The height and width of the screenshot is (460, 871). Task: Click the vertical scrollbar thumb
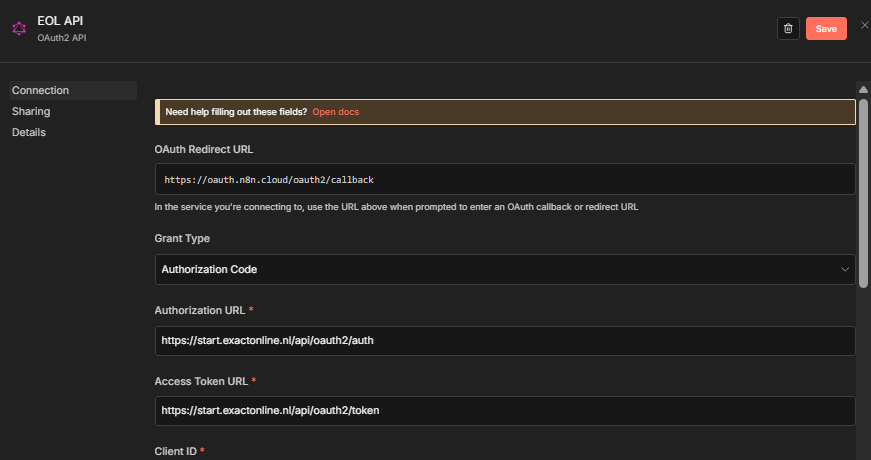click(x=863, y=190)
